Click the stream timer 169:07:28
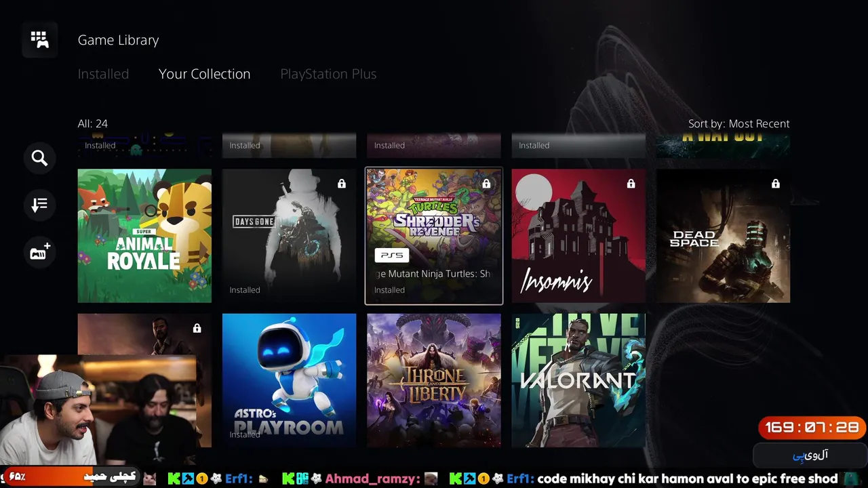The image size is (868, 488). pos(812,428)
